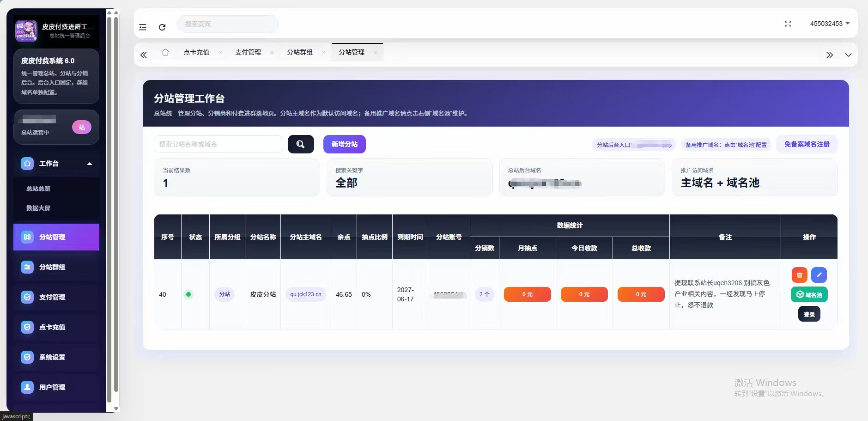Click the 系统设置 sidebar icon
Viewport: 868px width, 421px height.
click(x=27, y=357)
